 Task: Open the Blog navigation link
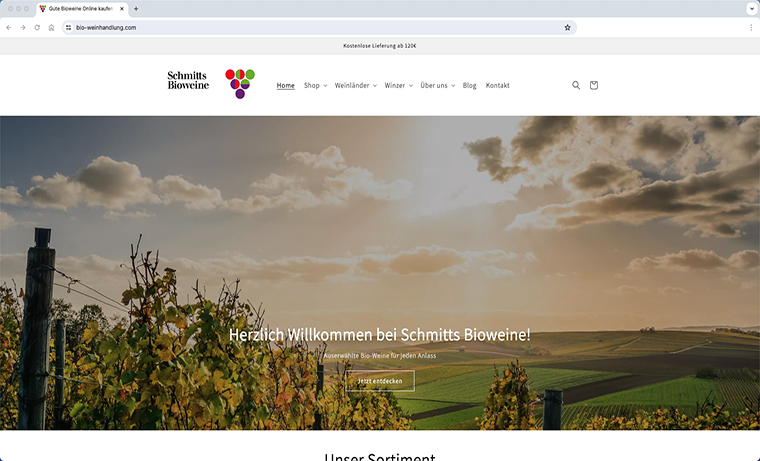(x=469, y=85)
